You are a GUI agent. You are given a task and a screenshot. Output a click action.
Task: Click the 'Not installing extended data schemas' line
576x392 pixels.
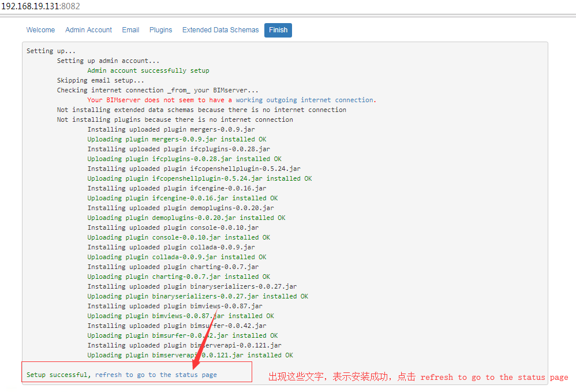coord(201,110)
